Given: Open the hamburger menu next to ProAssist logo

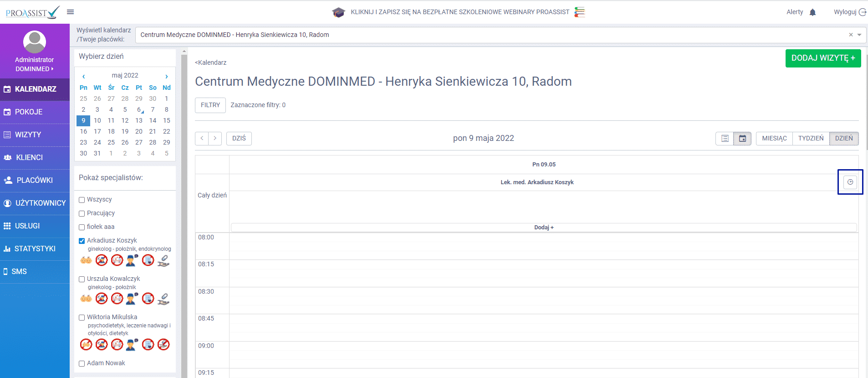Looking at the screenshot, I should [70, 12].
